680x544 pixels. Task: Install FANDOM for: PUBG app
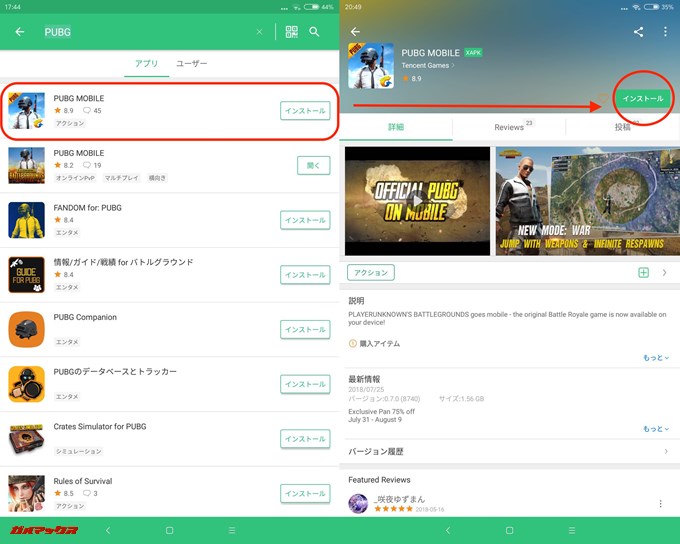click(x=305, y=220)
